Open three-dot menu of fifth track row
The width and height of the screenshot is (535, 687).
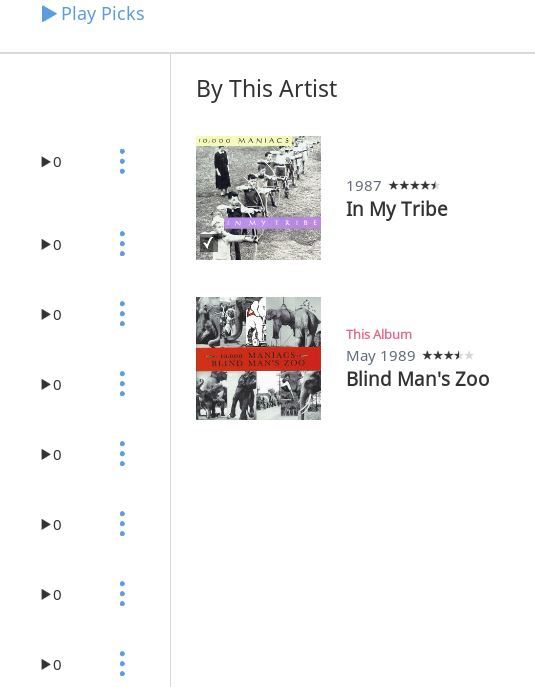tap(122, 454)
